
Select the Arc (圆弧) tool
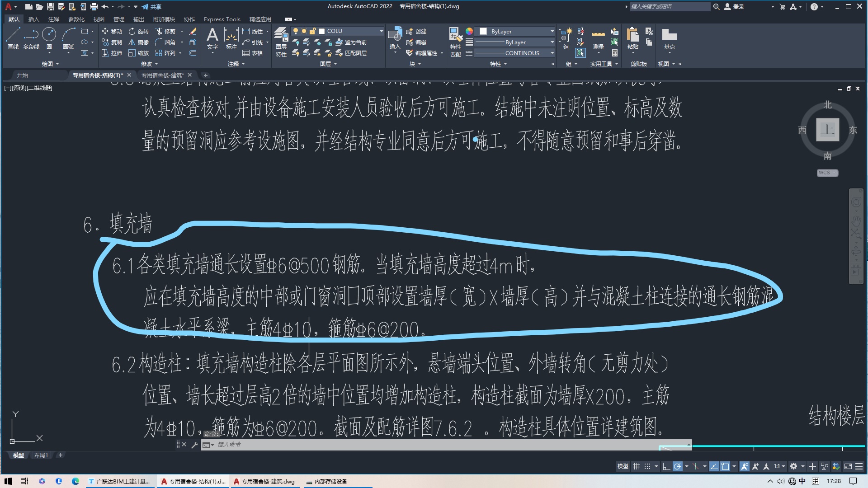click(68, 38)
